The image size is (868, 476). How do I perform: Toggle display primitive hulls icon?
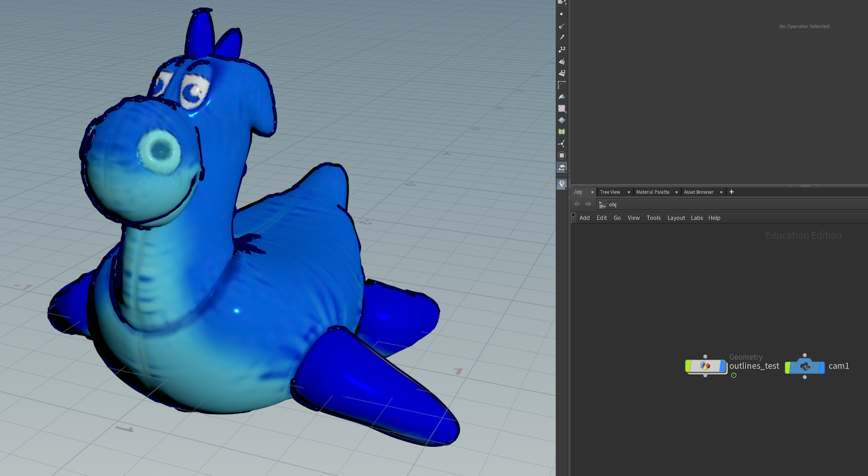pyautogui.click(x=561, y=85)
